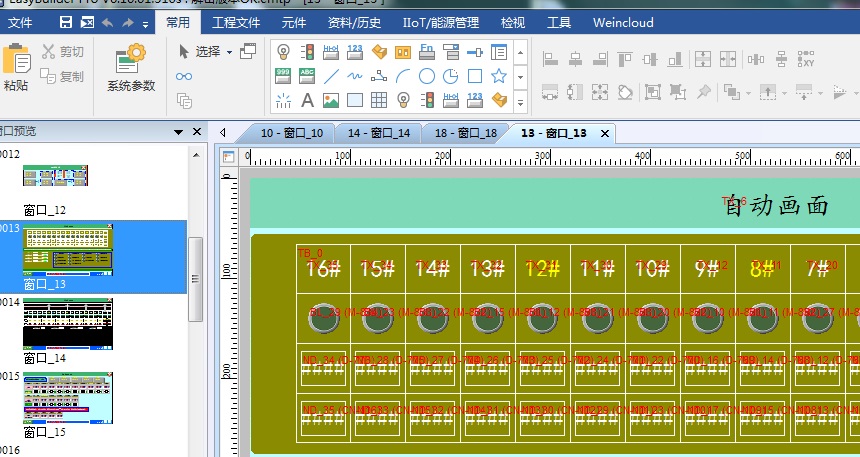This screenshot has width=860, height=457.
Task: Select the Line drawing tool
Action: tap(331, 76)
